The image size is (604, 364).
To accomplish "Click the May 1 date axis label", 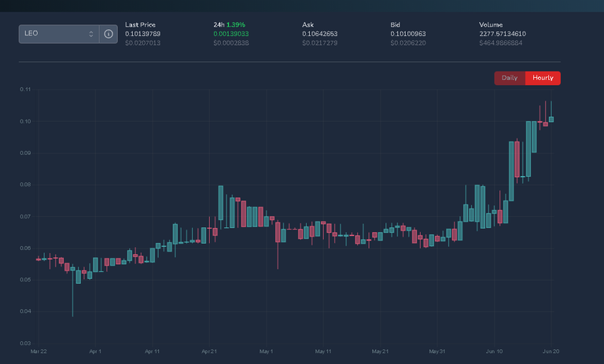I will (266, 351).
